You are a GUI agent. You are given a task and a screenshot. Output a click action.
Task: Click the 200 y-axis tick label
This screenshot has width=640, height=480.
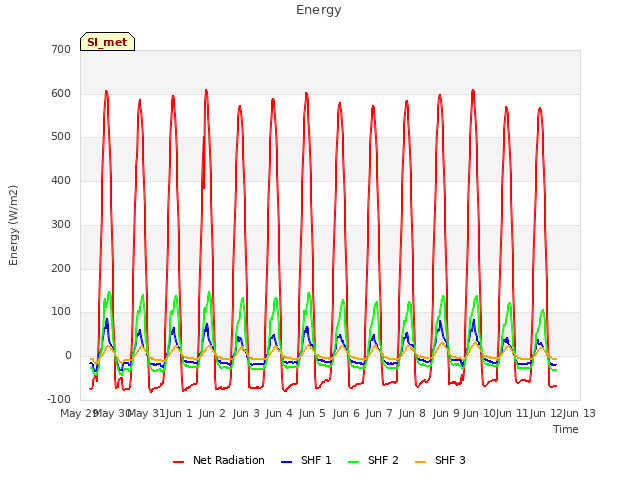coord(61,269)
